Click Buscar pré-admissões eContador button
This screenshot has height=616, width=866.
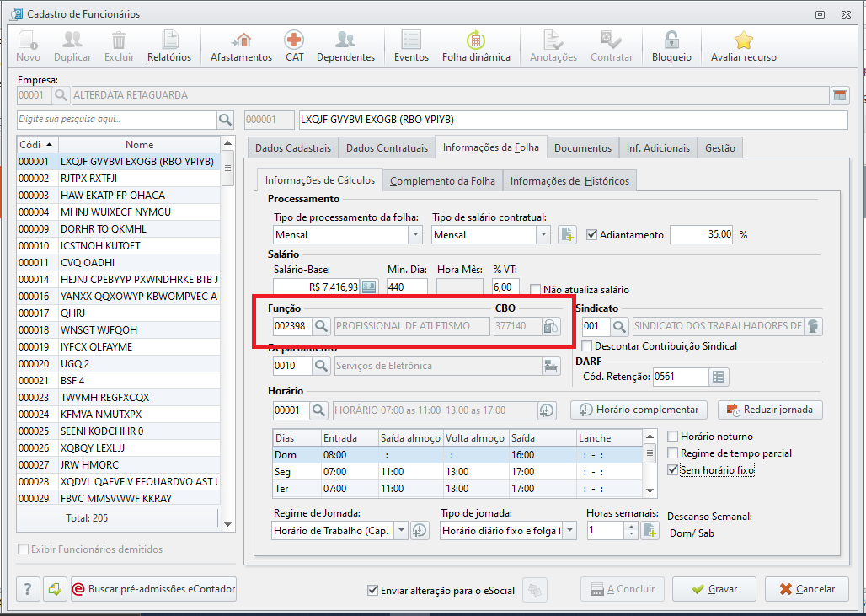click(153, 590)
